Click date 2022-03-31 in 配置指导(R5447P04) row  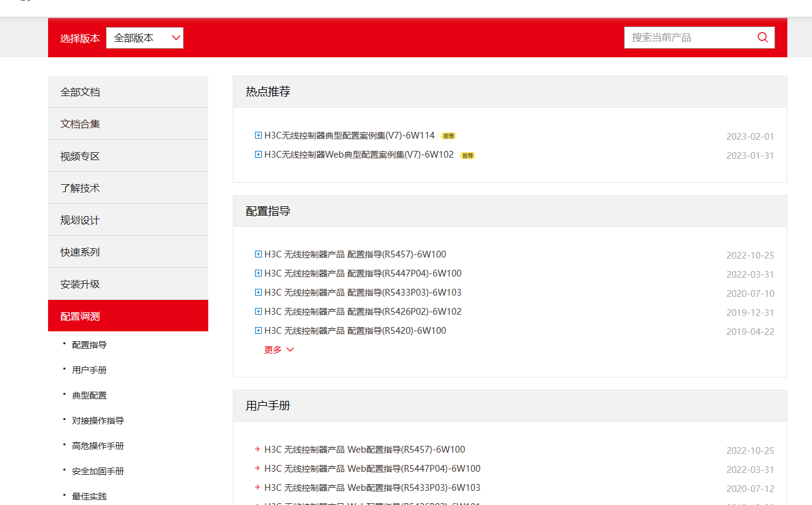coord(750,275)
